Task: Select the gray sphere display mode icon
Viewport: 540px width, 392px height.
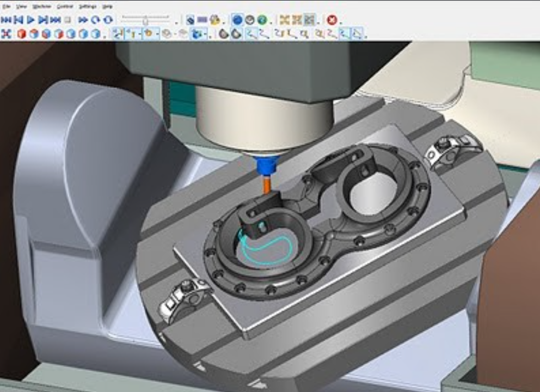Action: (250, 20)
